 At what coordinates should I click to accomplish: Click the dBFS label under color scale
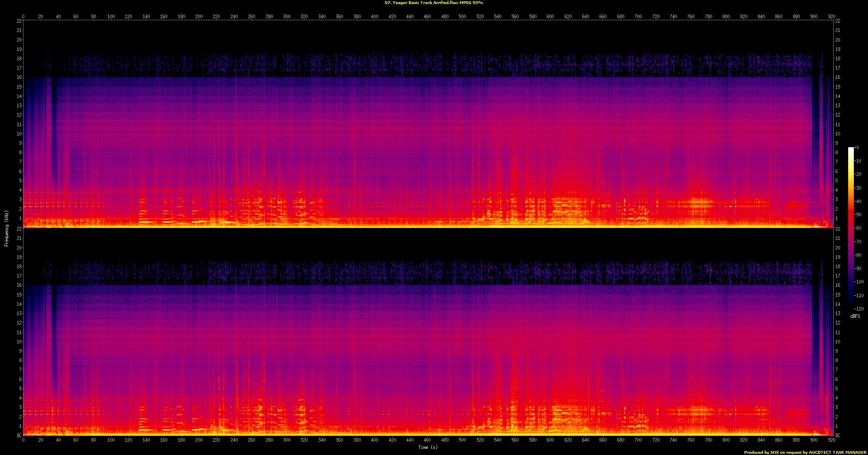click(855, 316)
